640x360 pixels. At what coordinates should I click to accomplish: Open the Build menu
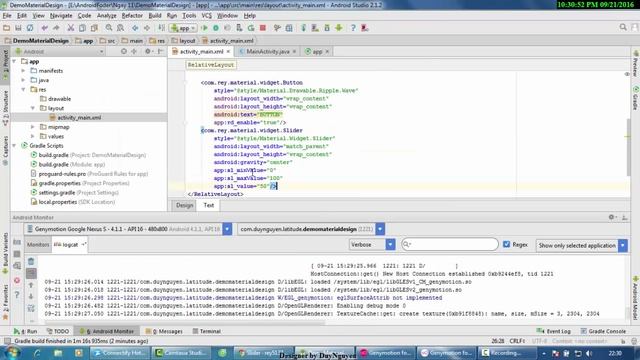coord(155,16)
